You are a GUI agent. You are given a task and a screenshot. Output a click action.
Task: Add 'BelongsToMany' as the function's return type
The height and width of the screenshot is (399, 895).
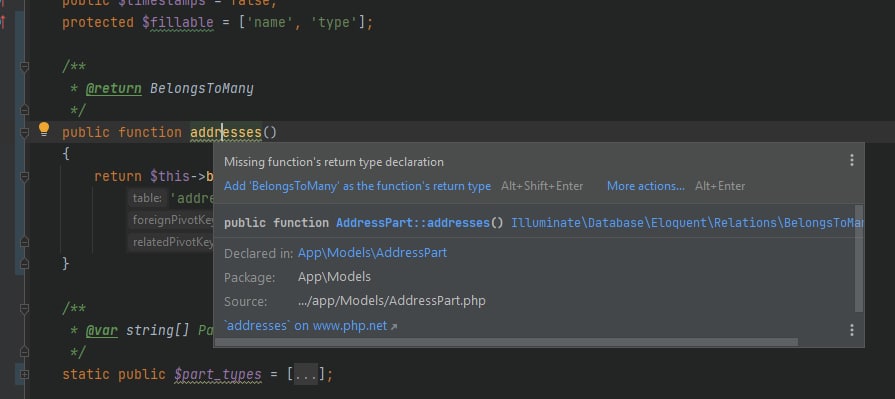[x=357, y=186]
